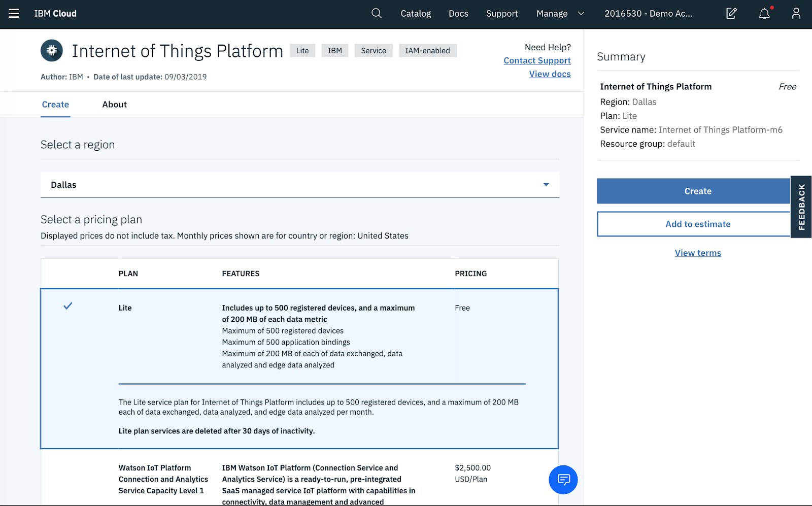
Task: Expand the Manage menu chevron
Action: coord(581,14)
